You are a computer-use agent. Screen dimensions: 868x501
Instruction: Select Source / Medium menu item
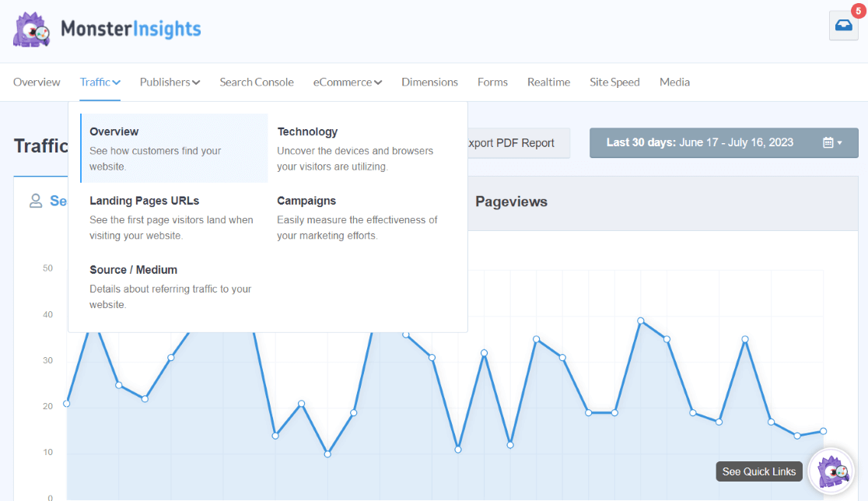point(173,286)
